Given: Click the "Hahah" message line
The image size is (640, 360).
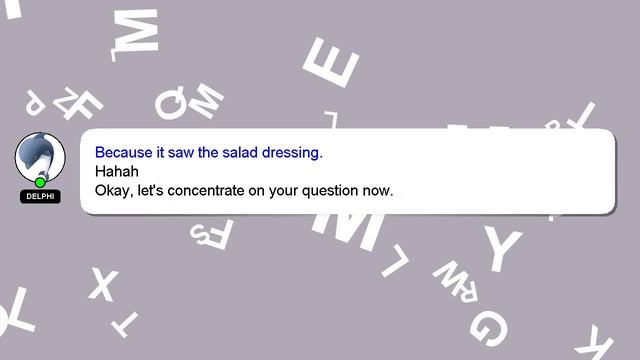Looking at the screenshot, I should coord(117,171).
